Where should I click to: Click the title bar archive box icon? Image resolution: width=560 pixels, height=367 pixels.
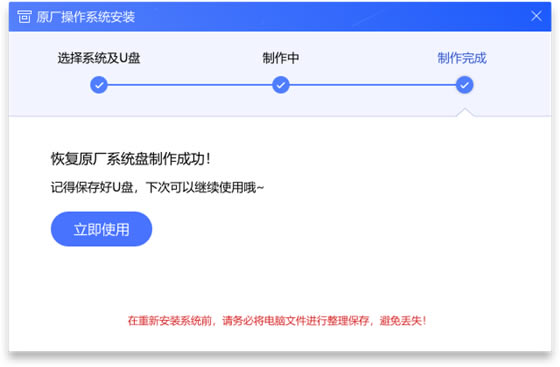coord(24,16)
